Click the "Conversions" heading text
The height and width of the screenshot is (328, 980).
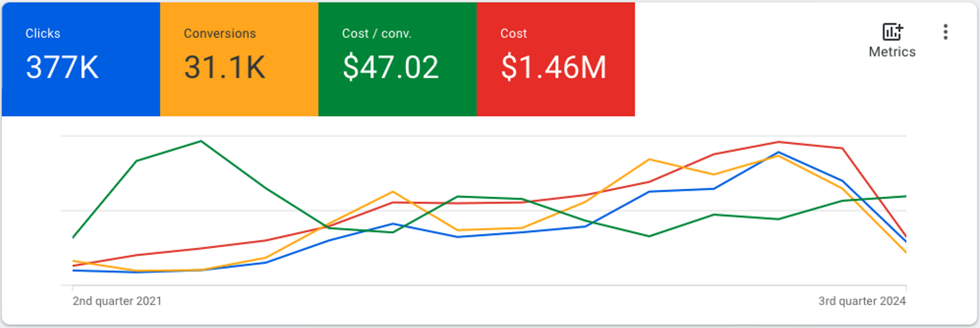pos(220,33)
